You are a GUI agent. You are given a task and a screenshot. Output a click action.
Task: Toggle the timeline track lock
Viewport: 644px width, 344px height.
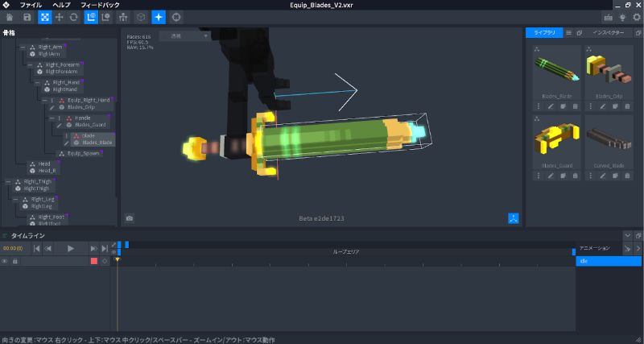click(15, 261)
